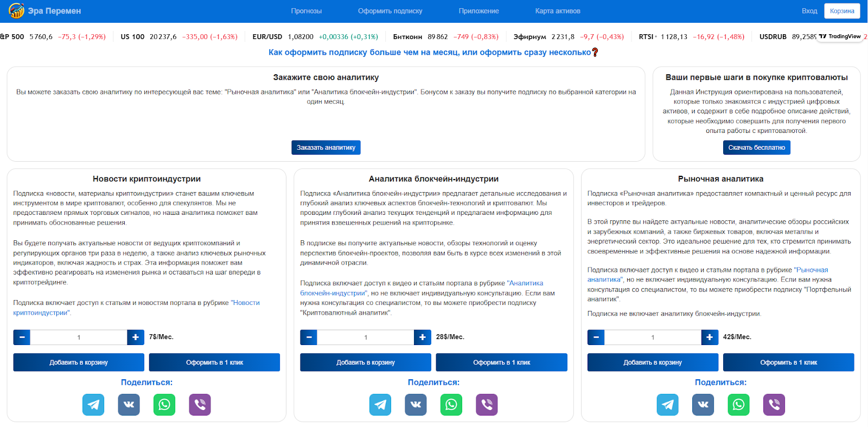Share Рыночная аналитика via Telegram icon
The width and height of the screenshot is (868, 427).
pyautogui.click(x=667, y=405)
